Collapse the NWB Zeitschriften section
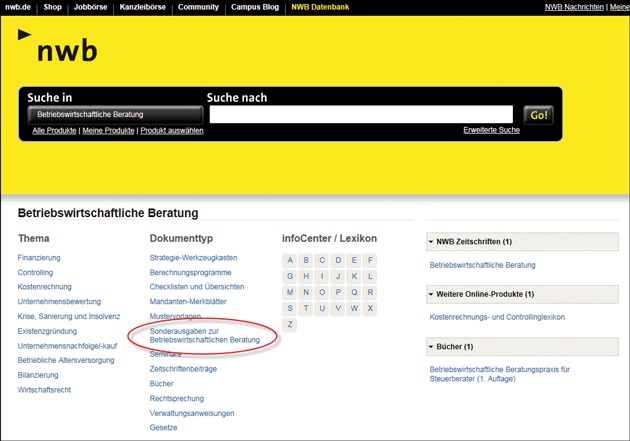 click(432, 242)
